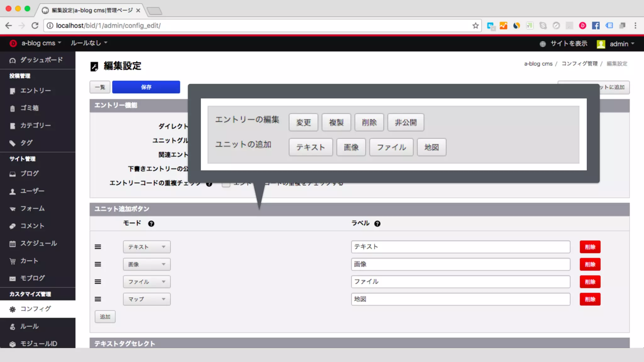Delete the ファイル unit row
The image size is (644, 362).
(x=590, y=282)
